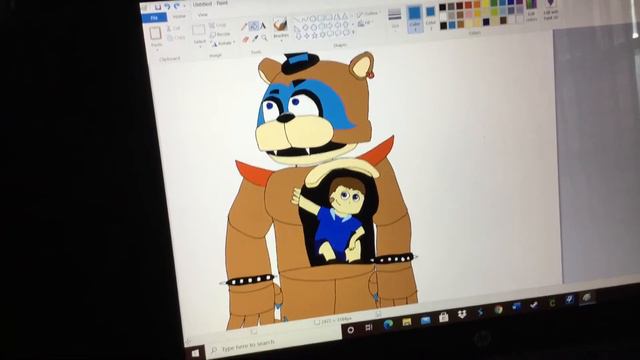Switch to the View ribbon tab
The image size is (640, 360).
click(x=202, y=15)
